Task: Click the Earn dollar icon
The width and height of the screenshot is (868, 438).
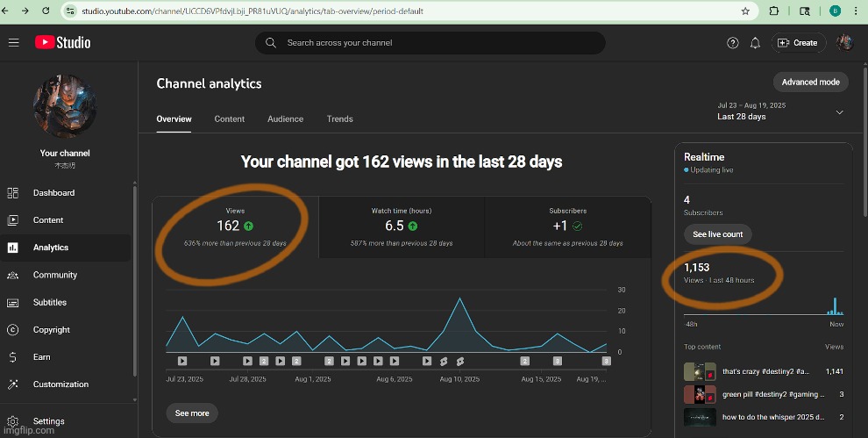Action: point(13,357)
